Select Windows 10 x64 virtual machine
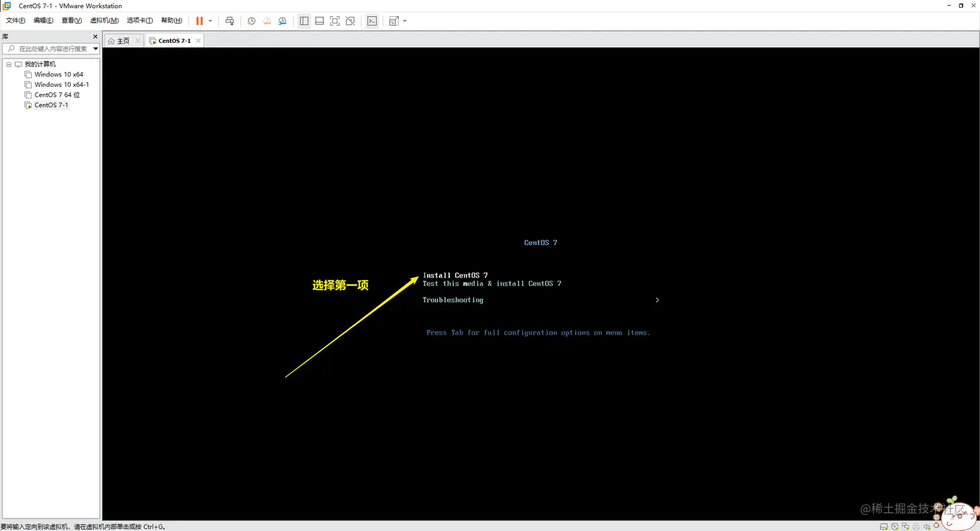Image resolution: width=980 pixels, height=531 pixels. pos(58,75)
